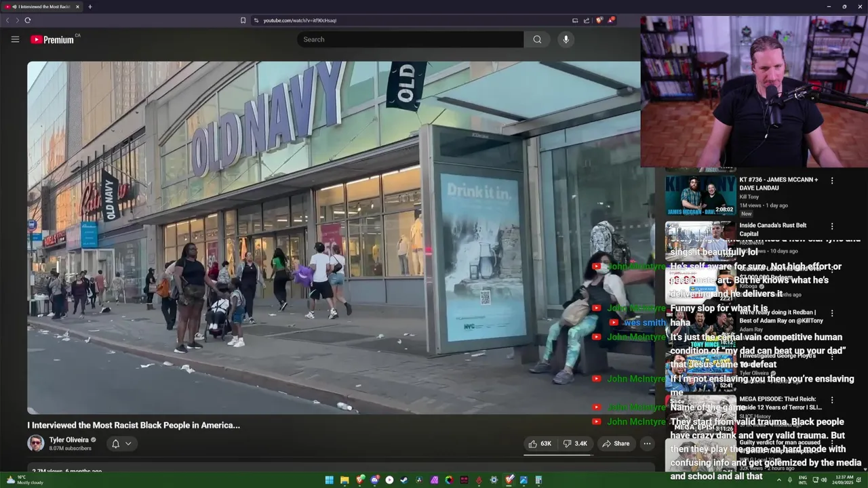The image size is (868, 488).
Task: Open options menu for KT #736 video
Action: pyautogui.click(x=832, y=181)
